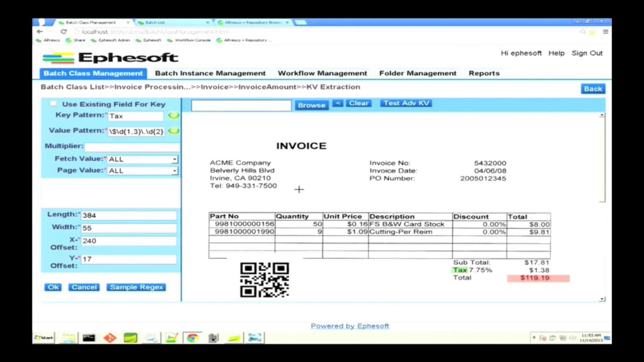Click the Browse button
This screenshot has height=362, width=644.
(x=312, y=105)
